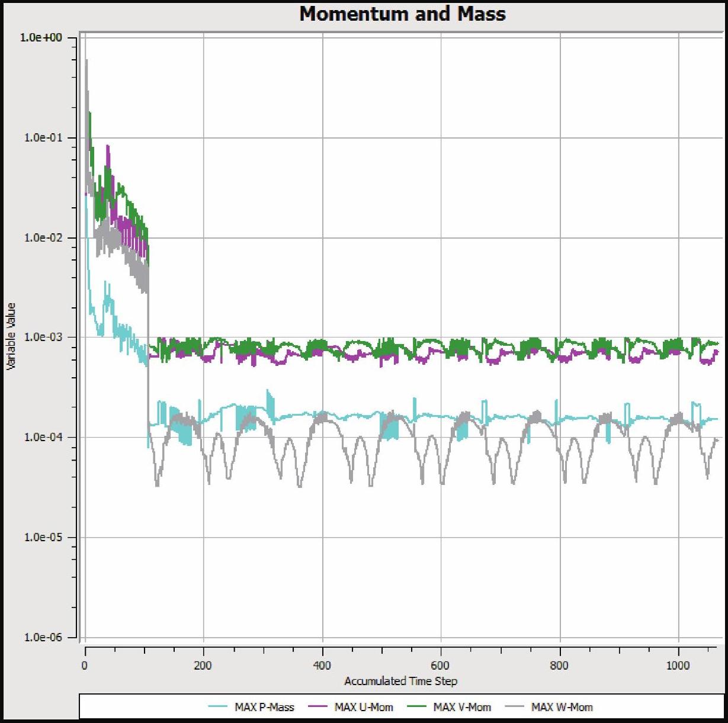Select the "MAX W-Mom" legend label
The width and height of the screenshot is (728, 723).
[x=562, y=706]
